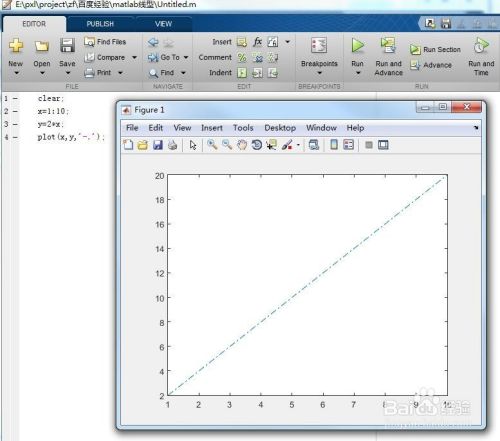Click the Insert Colorbar icon
The image size is (500, 441).
pos(334,145)
